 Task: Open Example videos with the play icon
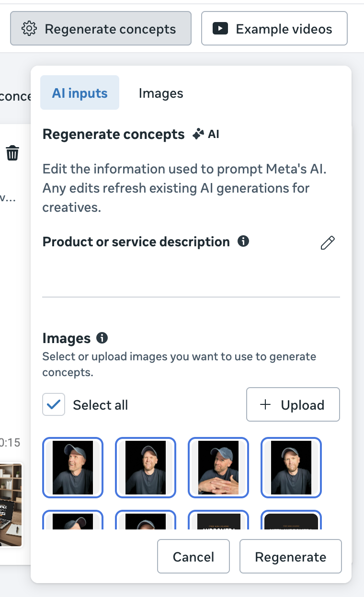(x=274, y=29)
